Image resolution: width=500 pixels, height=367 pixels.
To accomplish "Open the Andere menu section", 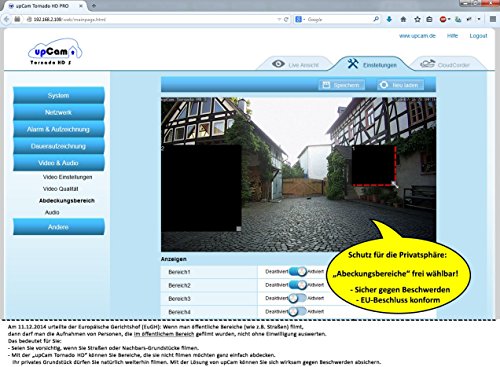I will [x=59, y=227].
